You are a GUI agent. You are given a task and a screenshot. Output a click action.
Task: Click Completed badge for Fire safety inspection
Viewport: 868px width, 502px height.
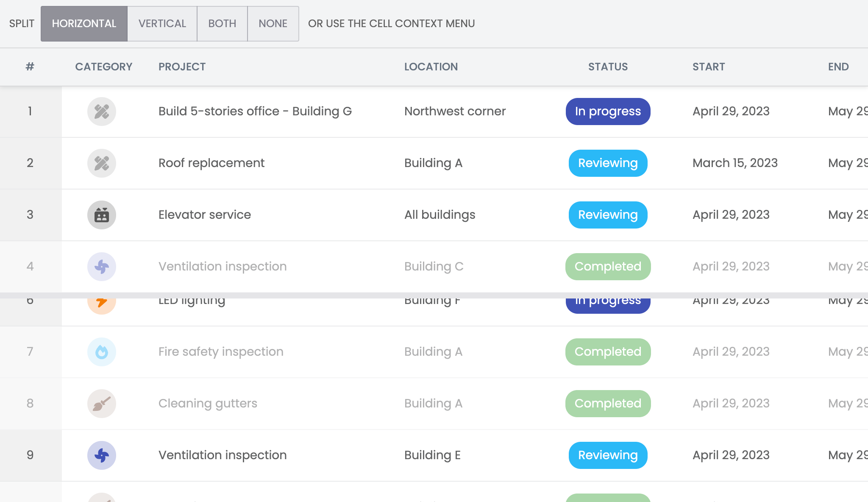[x=608, y=352]
